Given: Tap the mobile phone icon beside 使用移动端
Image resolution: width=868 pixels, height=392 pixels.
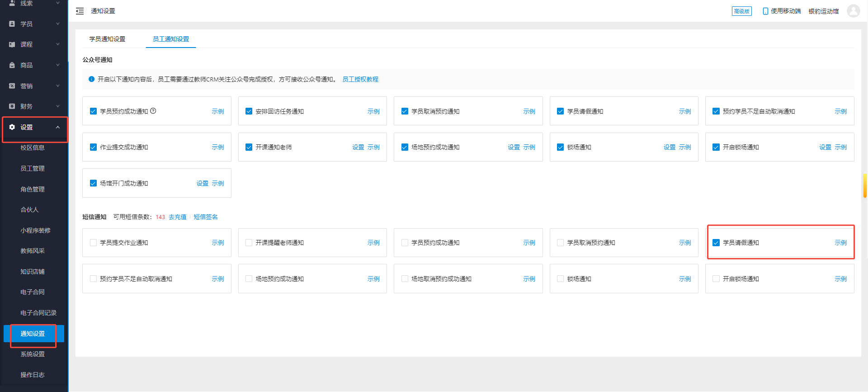Looking at the screenshot, I should (x=765, y=11).
